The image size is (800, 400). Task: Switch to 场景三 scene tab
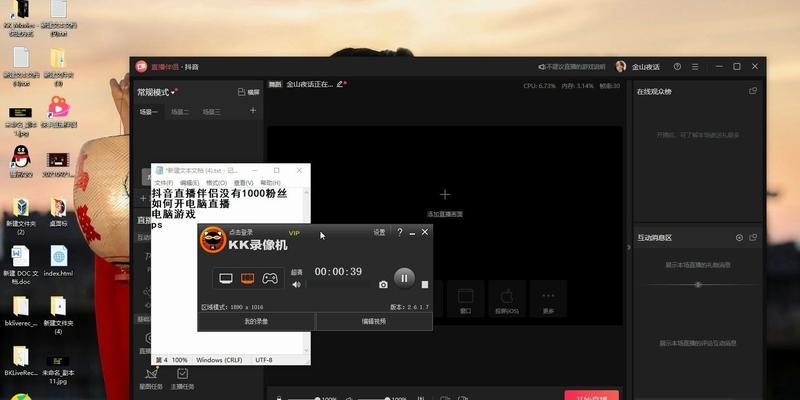click(211, 112)
